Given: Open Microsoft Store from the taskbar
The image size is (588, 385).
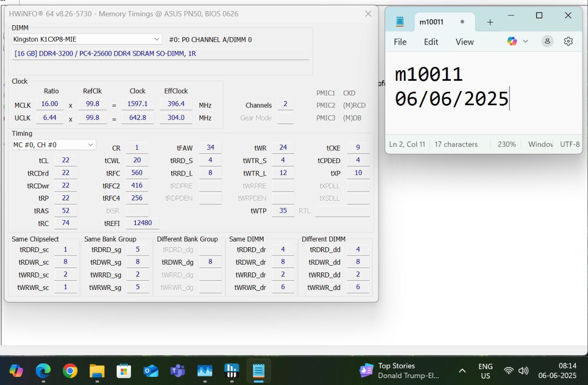Looking at the screenshot, I should tap(124, 370).
